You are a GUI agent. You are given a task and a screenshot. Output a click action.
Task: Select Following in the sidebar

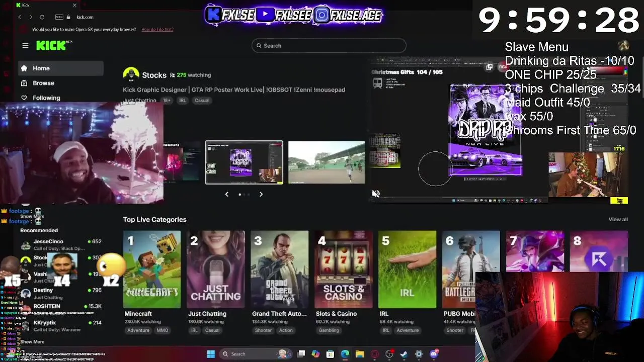[x=61, y=98]
